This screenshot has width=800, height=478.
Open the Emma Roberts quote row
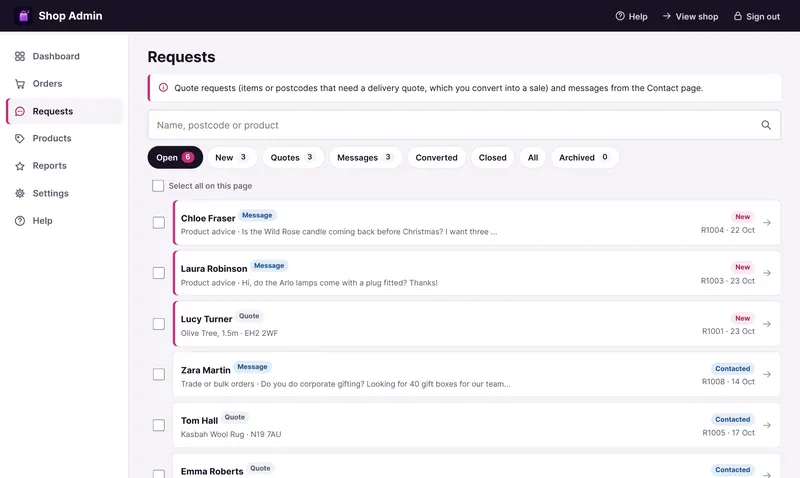click(477, 466)
